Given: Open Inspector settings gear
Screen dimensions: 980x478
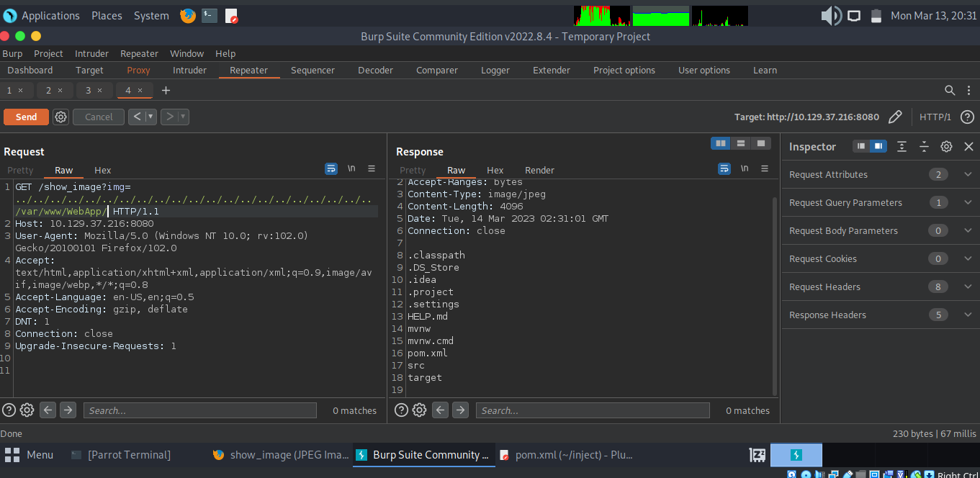Looking at the screenshot, I should 946,146.
